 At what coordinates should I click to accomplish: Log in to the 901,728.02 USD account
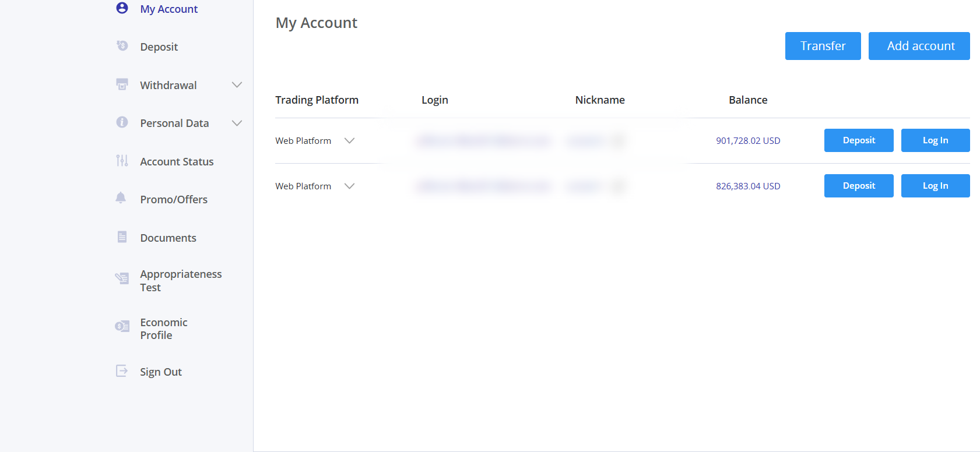click(935, 140)
